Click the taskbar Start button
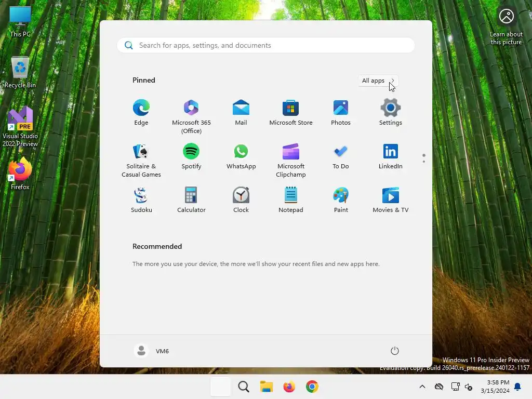The width and height of the screenshot is (532, 399). [220, 387]
